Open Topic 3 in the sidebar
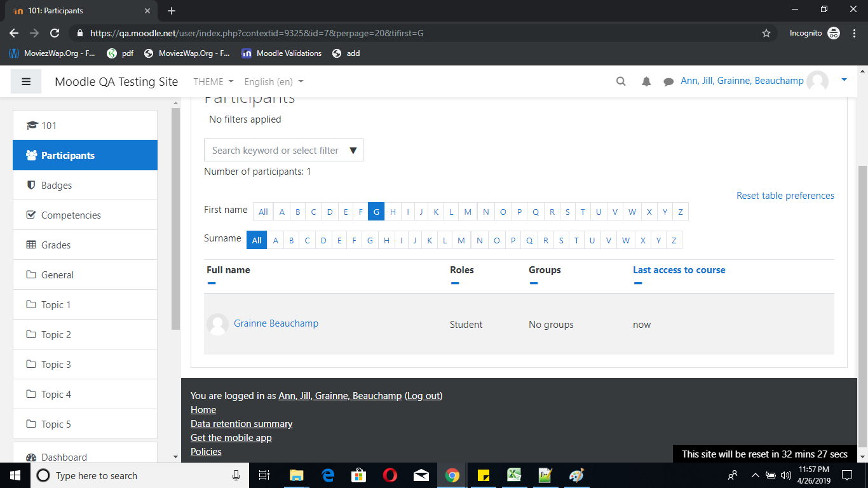The height and width of the screenshot is (488, 868). click(85, 364)
